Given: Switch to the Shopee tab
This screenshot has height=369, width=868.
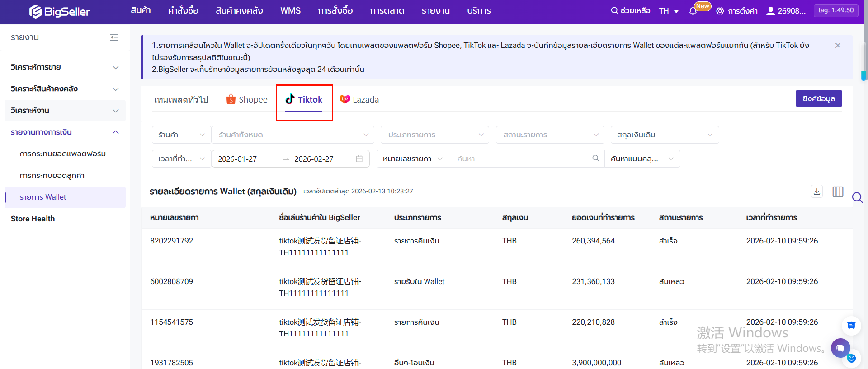Looking at the screenshot, I should click(247, 100).
